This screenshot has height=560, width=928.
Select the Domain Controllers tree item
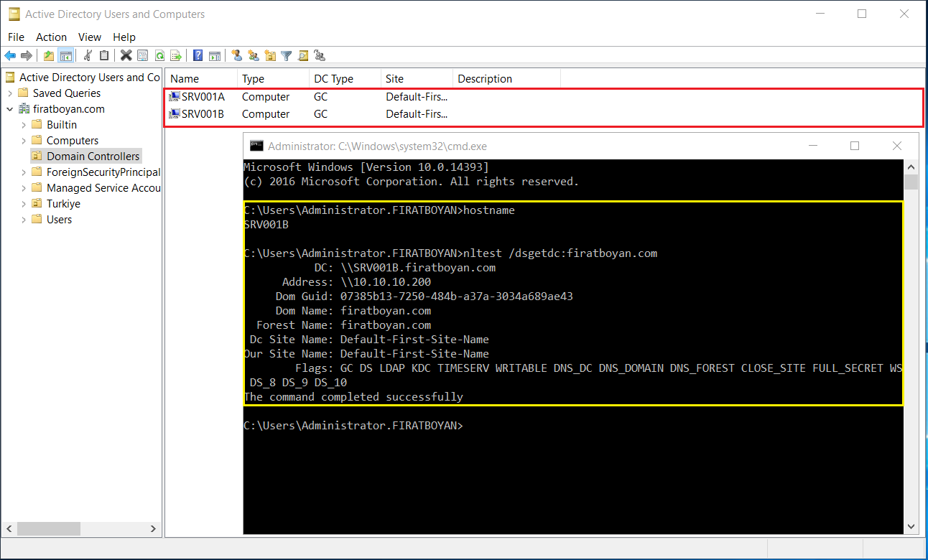(93, 157)
